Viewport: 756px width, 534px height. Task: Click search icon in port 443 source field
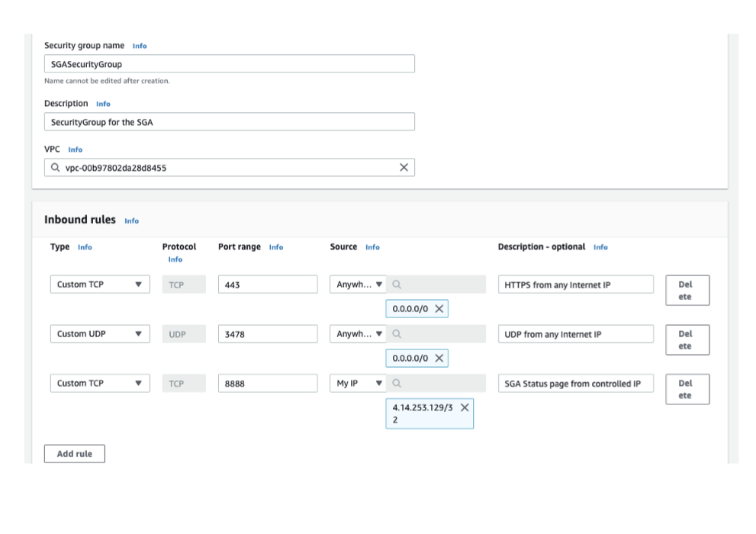397,285
